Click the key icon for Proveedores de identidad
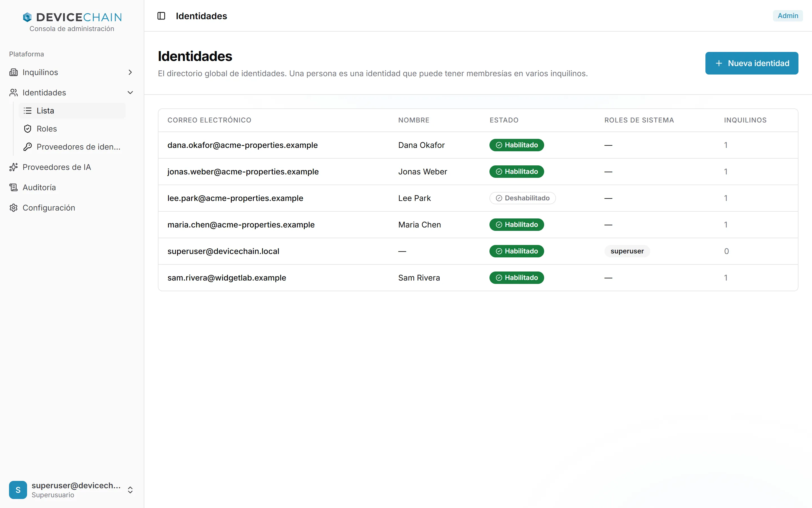The height and width of the screenshot is (508, 812). (x=28, y=147)
